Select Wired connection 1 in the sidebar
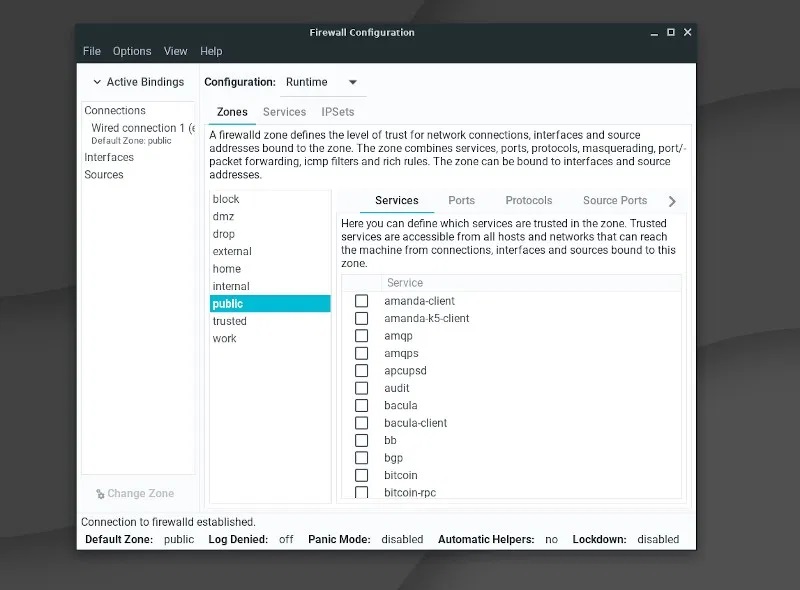This screenshot has width=800, height=590. point(138,128)
